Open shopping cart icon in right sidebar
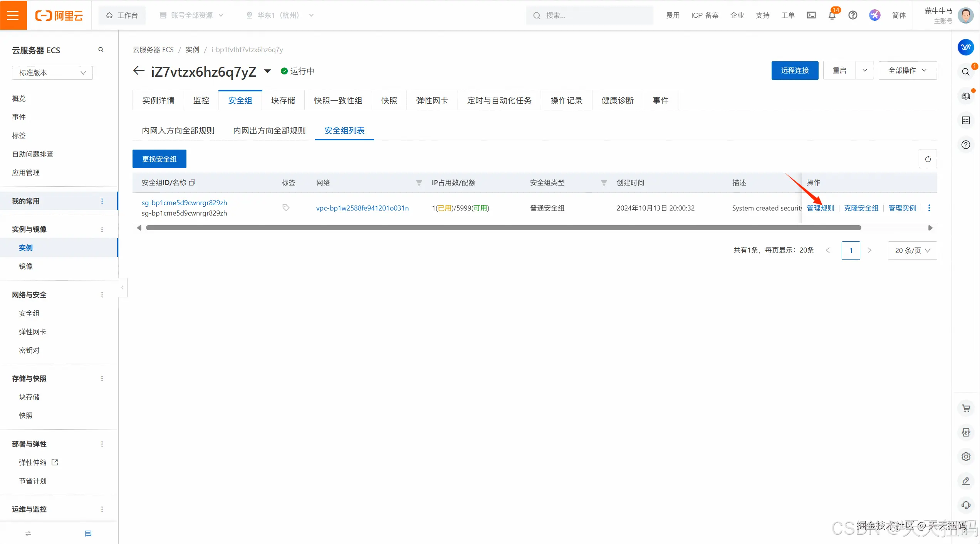Screen dimensions: 980x544 tap(966, 408)
